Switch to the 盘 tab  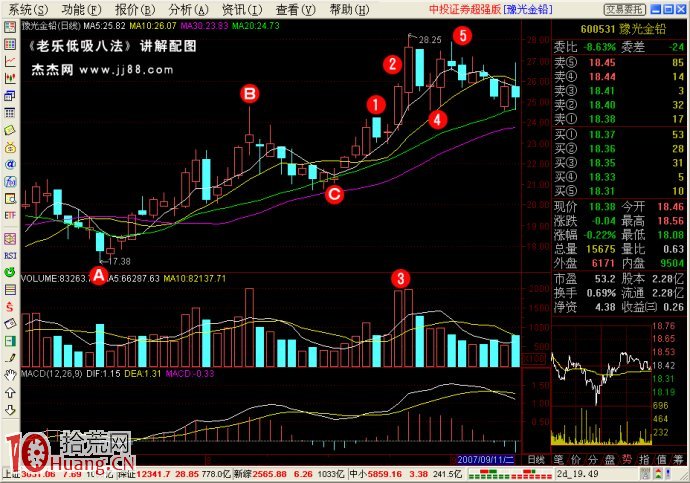tap(610, 460)
